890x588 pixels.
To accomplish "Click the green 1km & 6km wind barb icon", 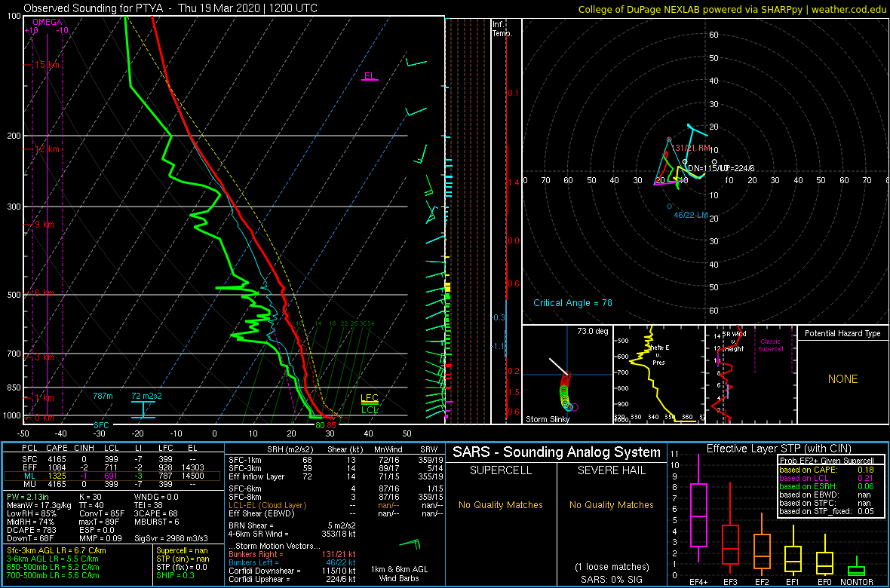I will pyautogui.click(x=410, y=545).
